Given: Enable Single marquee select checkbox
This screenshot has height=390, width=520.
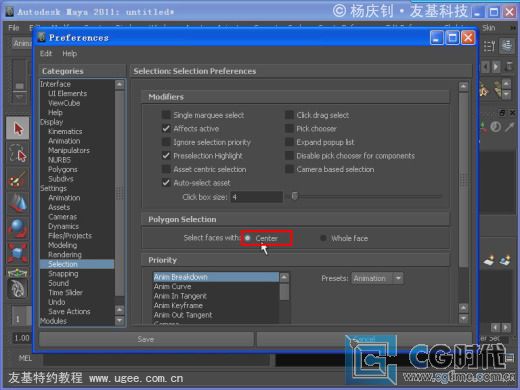Looking at the screenshot, I should point(166,115).
